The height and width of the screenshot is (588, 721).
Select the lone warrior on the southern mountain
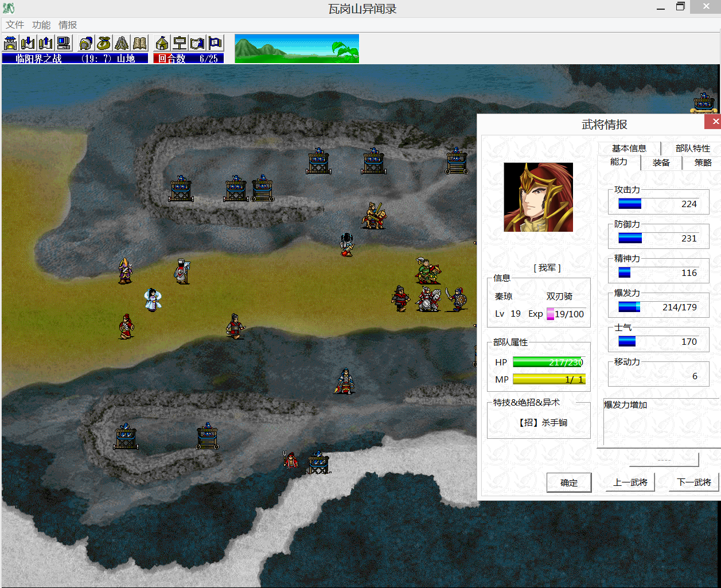(x=345, y=381)
